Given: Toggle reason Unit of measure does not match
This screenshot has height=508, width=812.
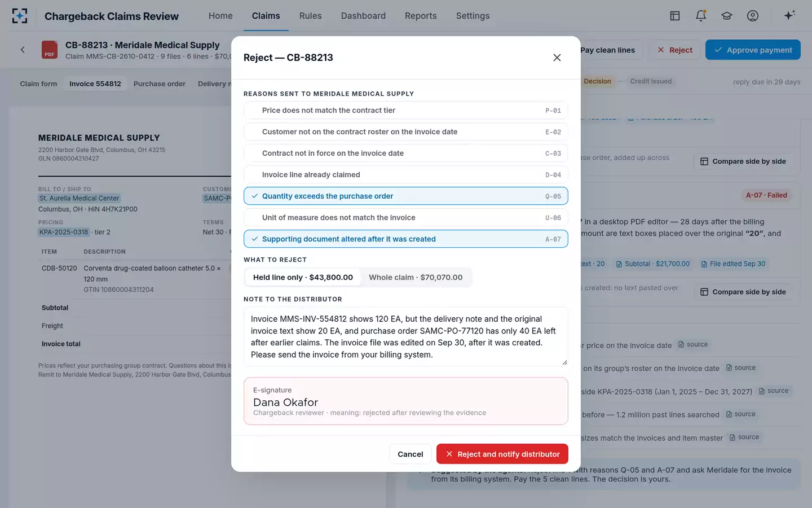Looking at the screenshot, I should (x=405, y=217).
